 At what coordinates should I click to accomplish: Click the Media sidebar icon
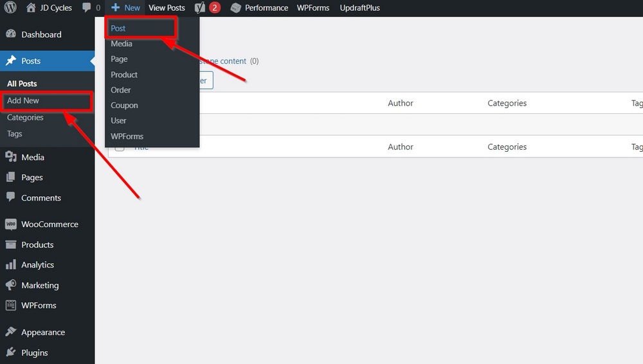pos(11,157)
